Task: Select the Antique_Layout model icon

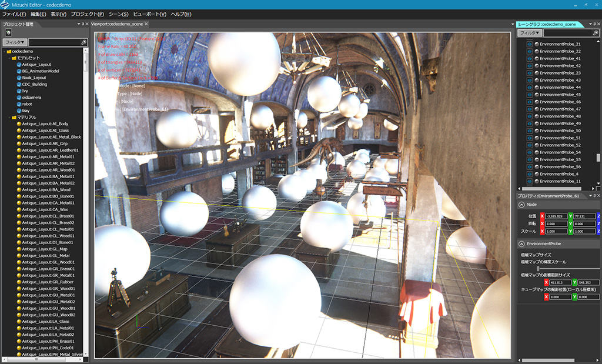Action: (18, 65)
